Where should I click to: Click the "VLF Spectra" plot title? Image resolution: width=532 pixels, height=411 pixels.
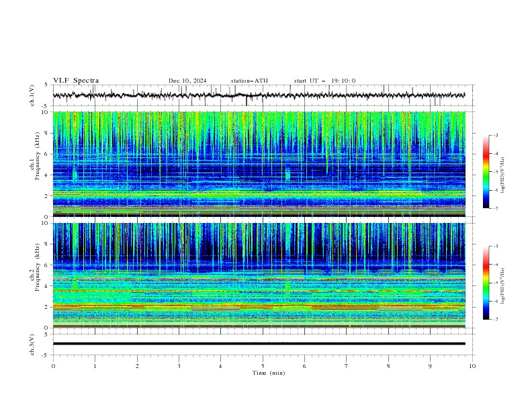click(76, 81)
